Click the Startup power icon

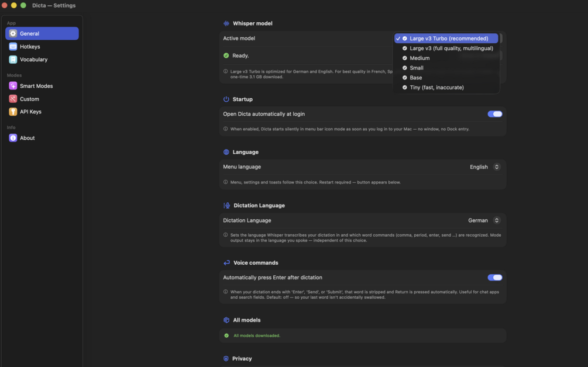click(x=226, y=99)
